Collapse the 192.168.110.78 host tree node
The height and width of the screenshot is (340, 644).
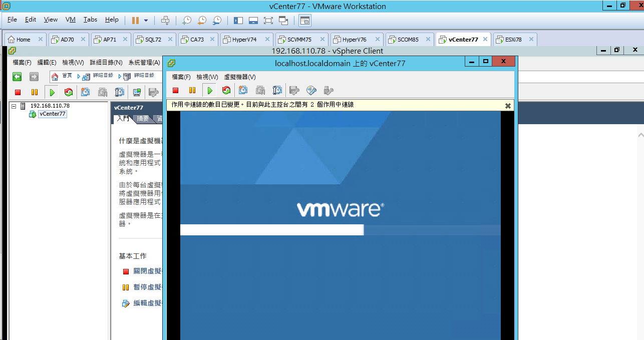(x=14, y=106)
